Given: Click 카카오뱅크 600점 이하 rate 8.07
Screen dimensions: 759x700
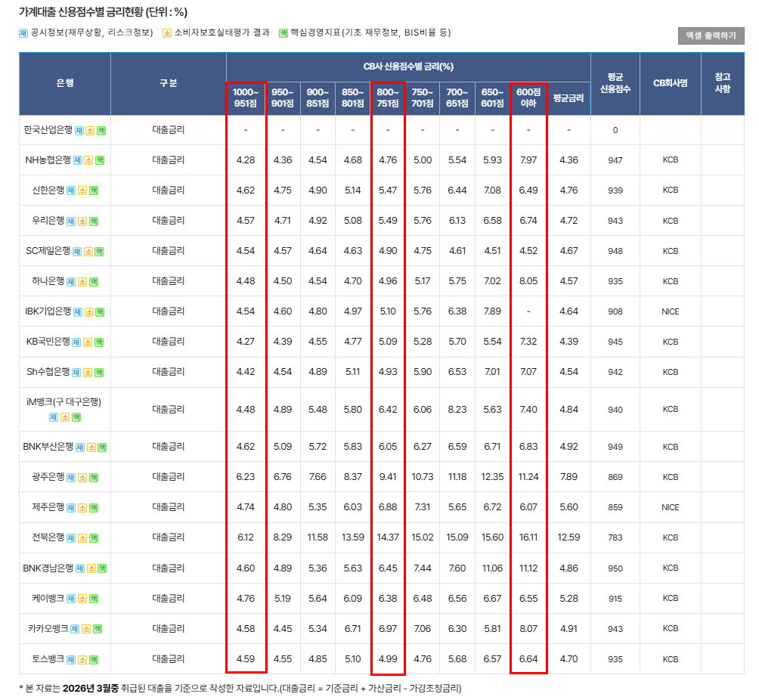Looking at the screenshot, I should [528, 628].
